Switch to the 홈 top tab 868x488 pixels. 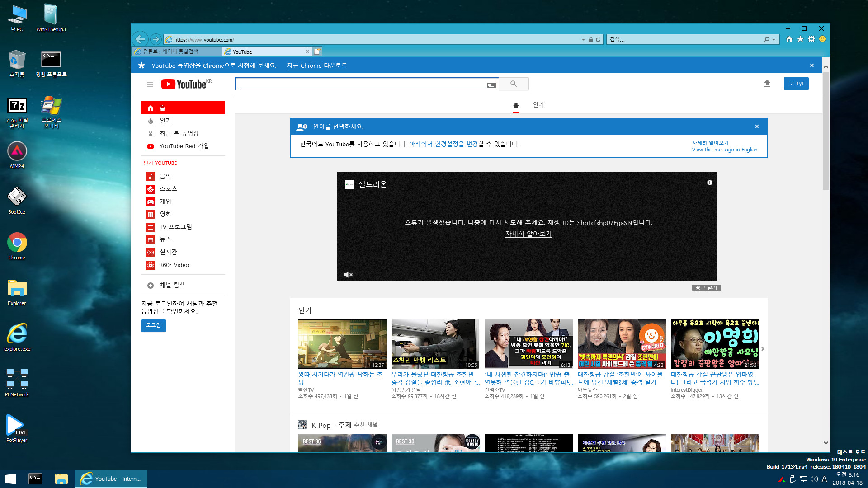tap(516, 105)
